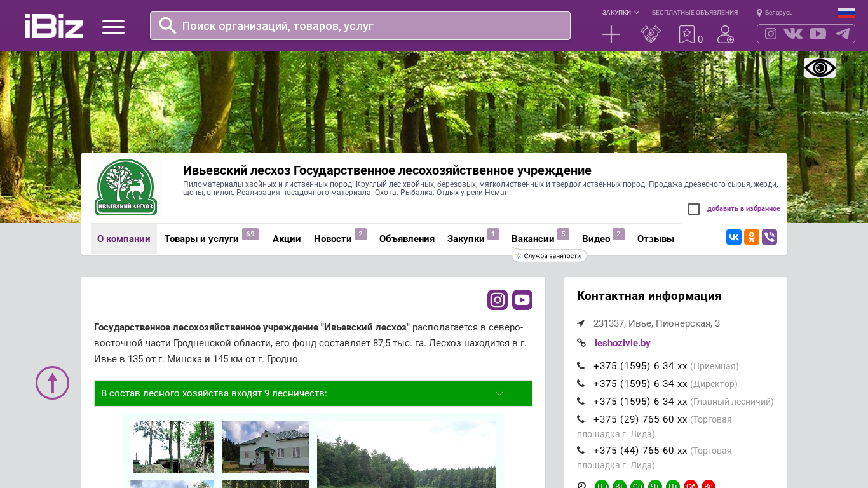868x488 pixels.
Task: Open company's purple YouTube icon
Action: point(522,300)
